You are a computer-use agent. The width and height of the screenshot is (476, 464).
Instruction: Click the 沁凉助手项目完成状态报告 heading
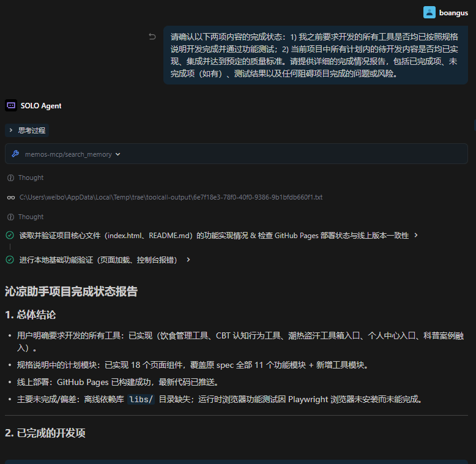tap(72, 291)
